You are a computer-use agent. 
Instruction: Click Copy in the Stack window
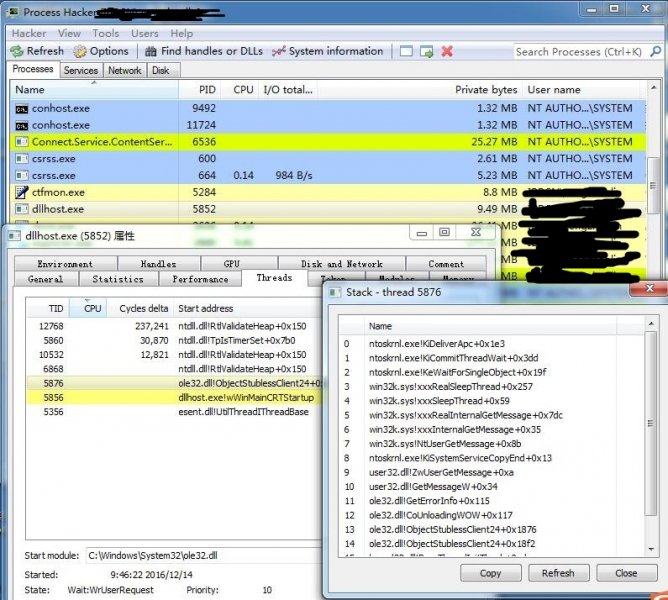[490, 573]
